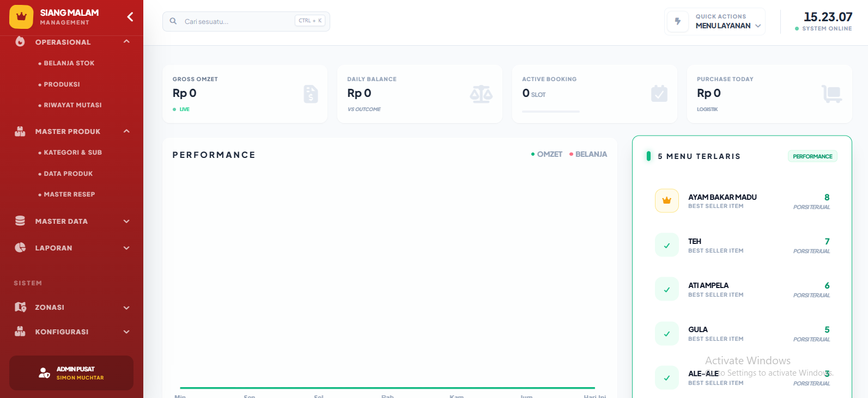Click the calendar check icon on Active Booking
The image size is (868, 398).
tap(659, 94)
